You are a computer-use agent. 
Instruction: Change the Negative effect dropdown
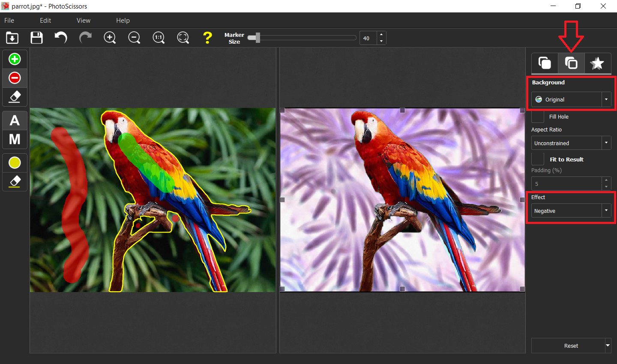point(606,210)
